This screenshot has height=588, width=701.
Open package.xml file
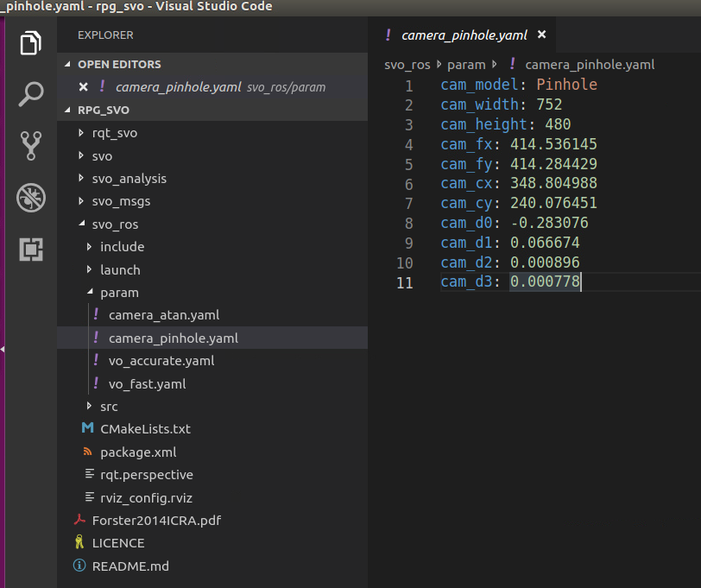138,452
